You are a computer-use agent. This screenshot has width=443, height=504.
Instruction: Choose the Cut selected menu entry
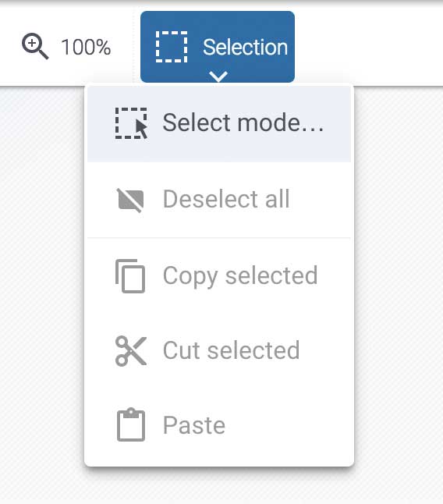click(219, 350)
